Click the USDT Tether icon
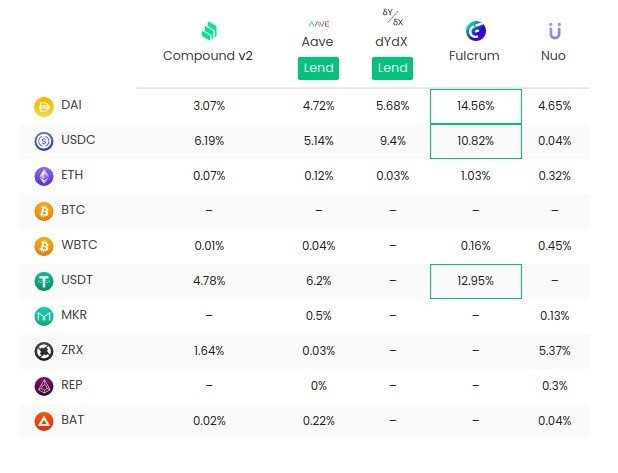The image size is (618, 473). click(44, 281)
